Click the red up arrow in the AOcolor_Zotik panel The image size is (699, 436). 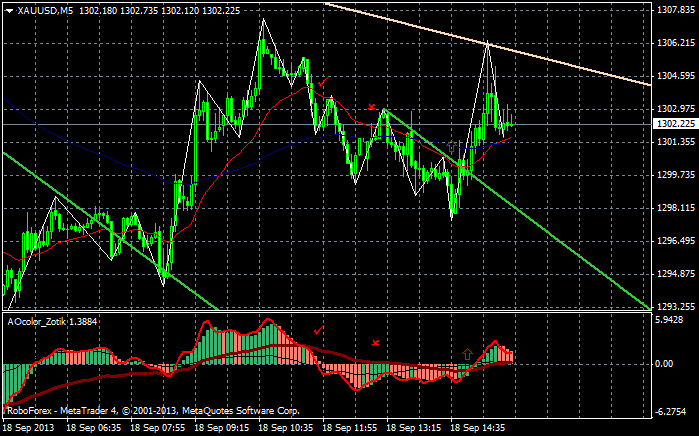pos(467,354)
